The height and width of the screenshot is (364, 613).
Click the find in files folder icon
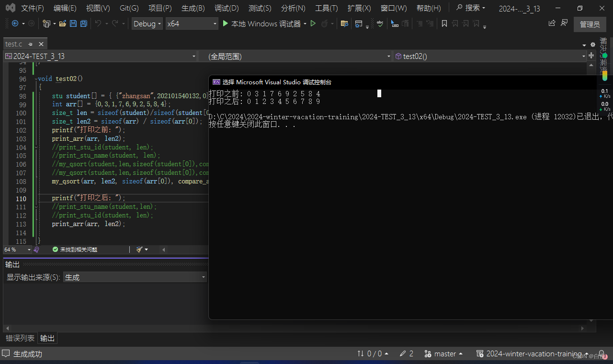click(344, 23)
